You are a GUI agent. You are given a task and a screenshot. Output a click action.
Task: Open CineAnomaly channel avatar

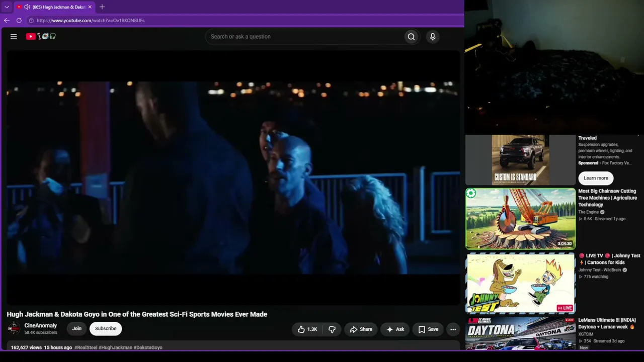[14, 328]
